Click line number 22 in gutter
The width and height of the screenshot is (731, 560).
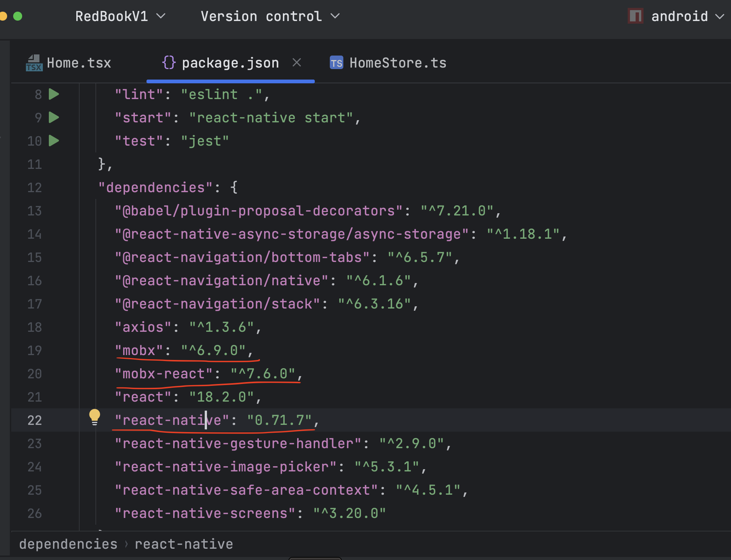35,420
